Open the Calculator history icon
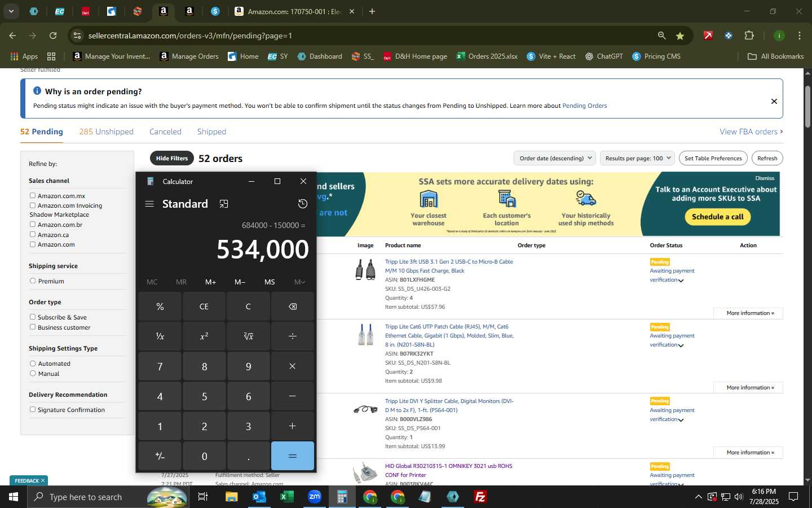 303,204
